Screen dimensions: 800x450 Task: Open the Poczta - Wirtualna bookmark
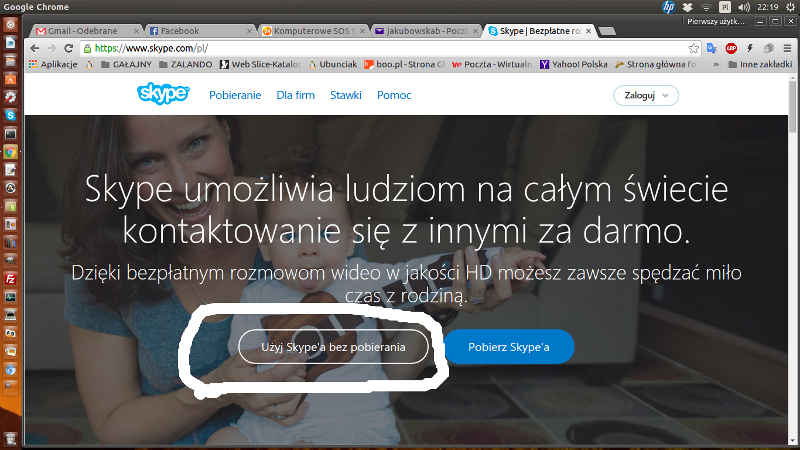[x=492, y=64]
